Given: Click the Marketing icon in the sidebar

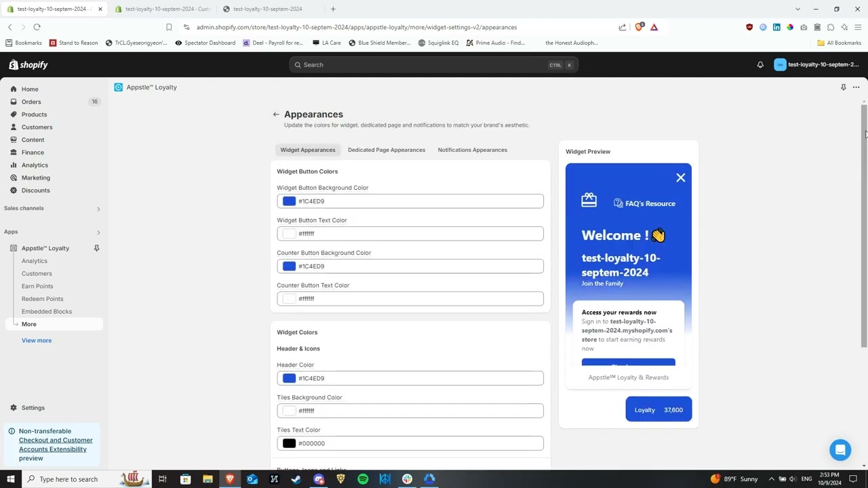Looking at the screenshot, I should point(14,178).
